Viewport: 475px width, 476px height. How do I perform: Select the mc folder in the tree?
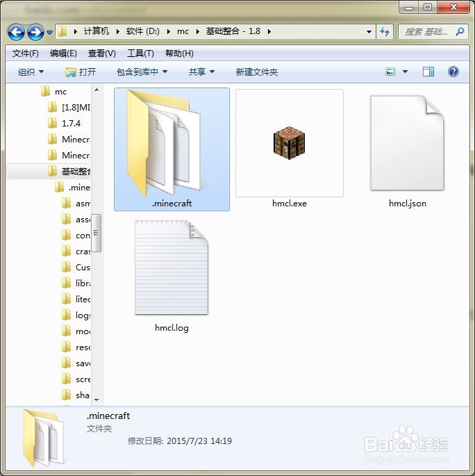[53, 91]
